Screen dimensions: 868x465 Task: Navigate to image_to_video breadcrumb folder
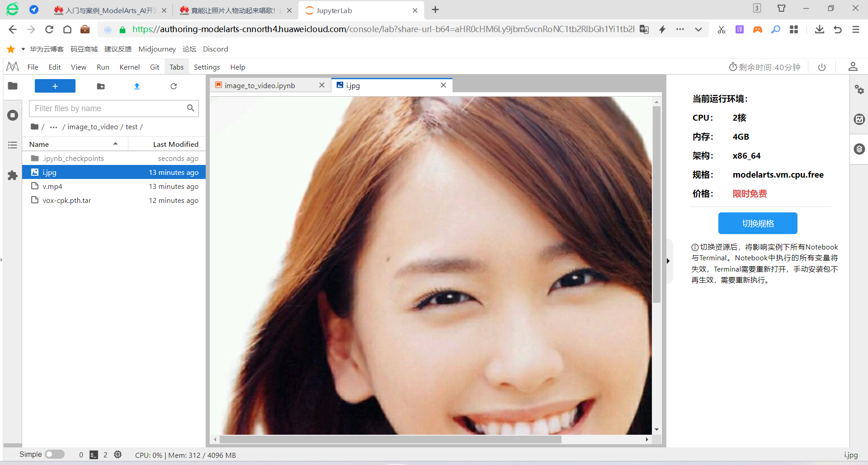(93, 127)
